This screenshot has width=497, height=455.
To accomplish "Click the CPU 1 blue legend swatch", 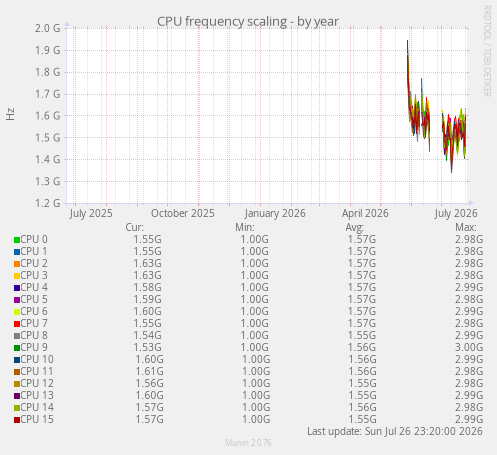I will (x=17, y=252).
